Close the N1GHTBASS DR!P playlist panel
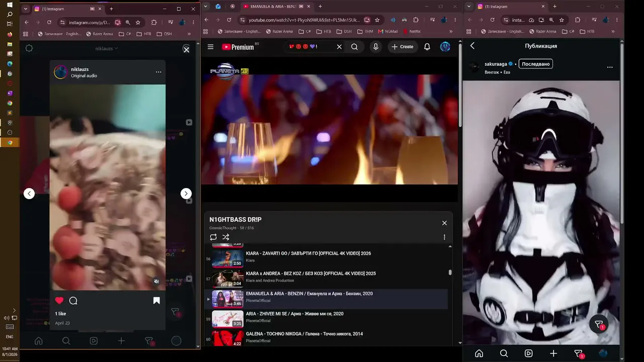Screen dimensions: 644x362 pos(444,223)
